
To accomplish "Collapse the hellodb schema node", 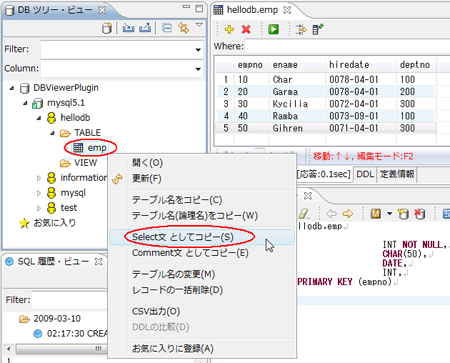I will click(39, 118).
